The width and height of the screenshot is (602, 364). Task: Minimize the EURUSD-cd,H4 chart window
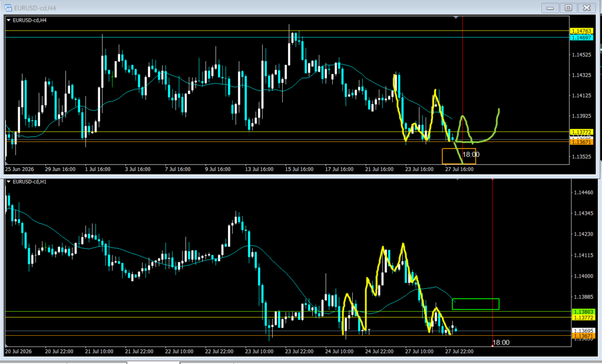550,8
